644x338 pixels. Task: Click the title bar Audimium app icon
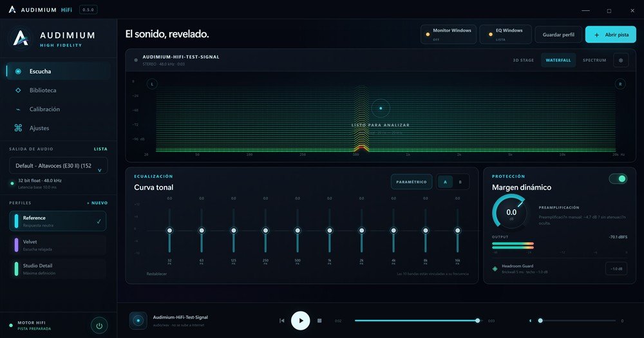[12, 10]
